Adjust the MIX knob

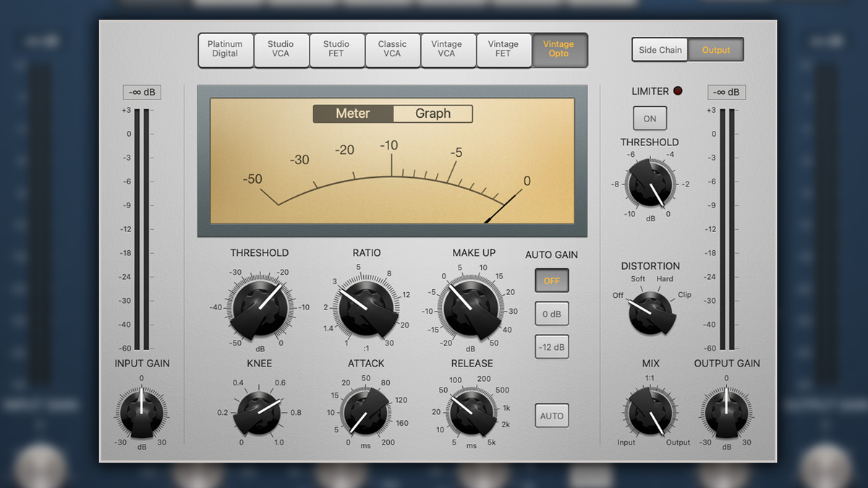650,414
